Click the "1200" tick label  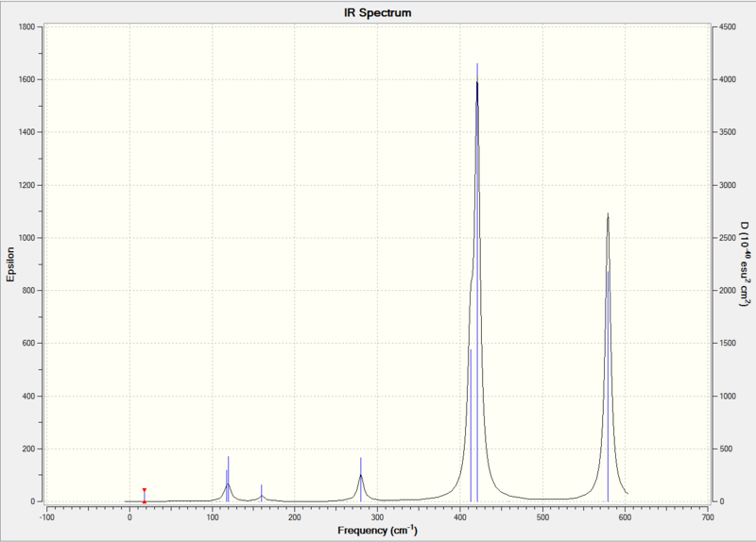click(27, 185)
